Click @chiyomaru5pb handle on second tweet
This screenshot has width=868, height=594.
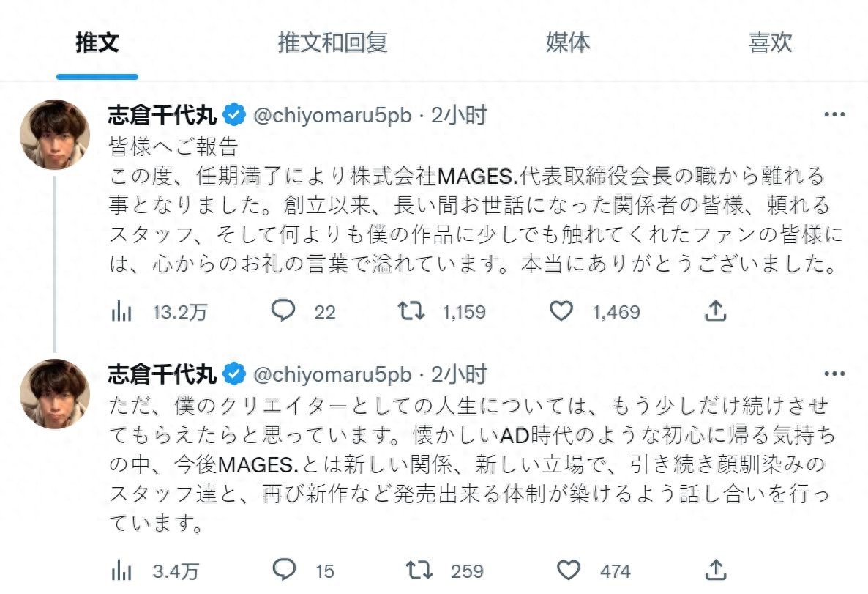332,375
